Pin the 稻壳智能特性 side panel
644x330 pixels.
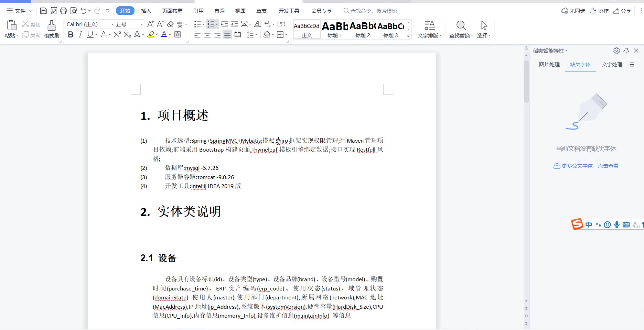[x=626, y=51]
